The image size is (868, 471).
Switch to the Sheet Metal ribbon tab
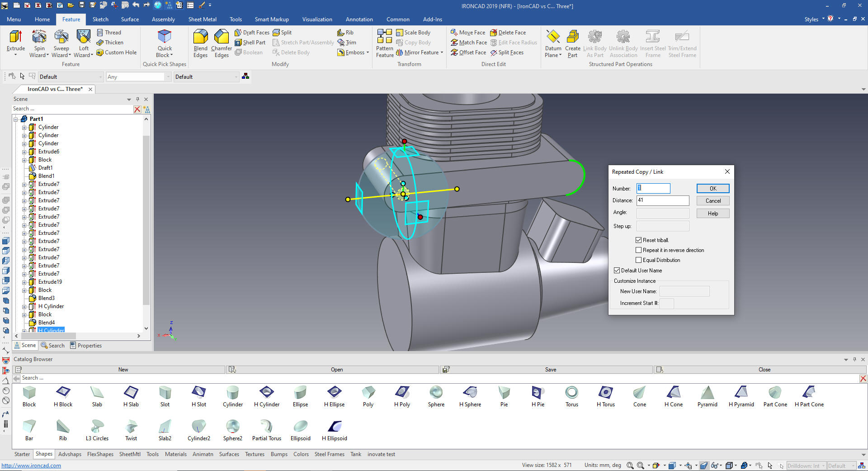(202, 19)
